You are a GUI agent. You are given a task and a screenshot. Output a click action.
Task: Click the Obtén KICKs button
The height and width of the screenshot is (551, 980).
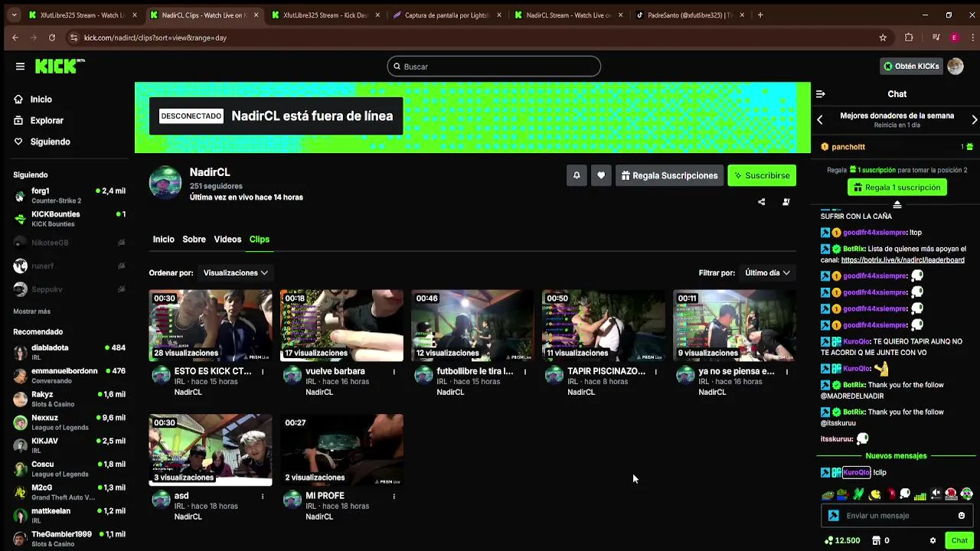point(911,67)
